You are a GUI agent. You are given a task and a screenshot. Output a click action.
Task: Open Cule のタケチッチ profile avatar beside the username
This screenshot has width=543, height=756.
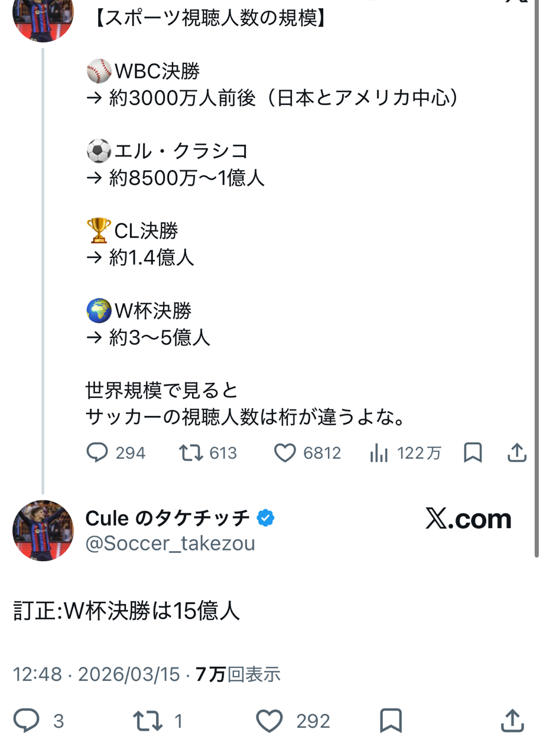pos(43,530)
